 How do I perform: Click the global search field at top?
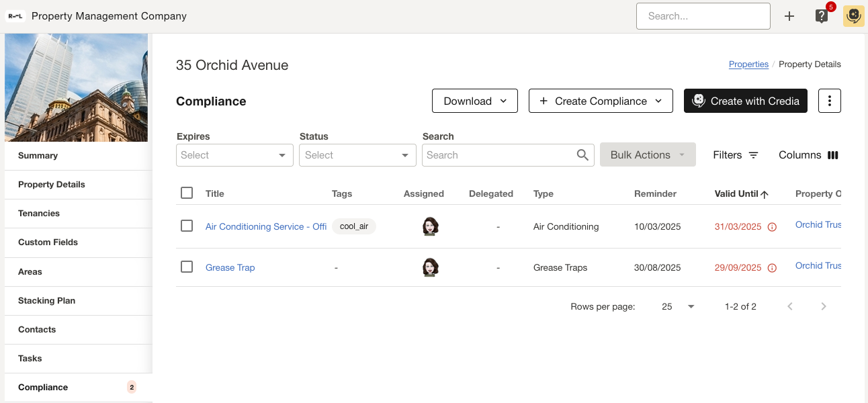coord(703,16)
